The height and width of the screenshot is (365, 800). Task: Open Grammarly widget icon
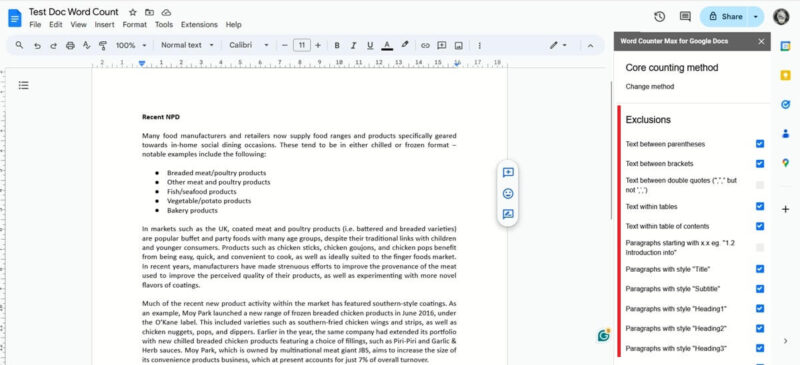[604, 335]
